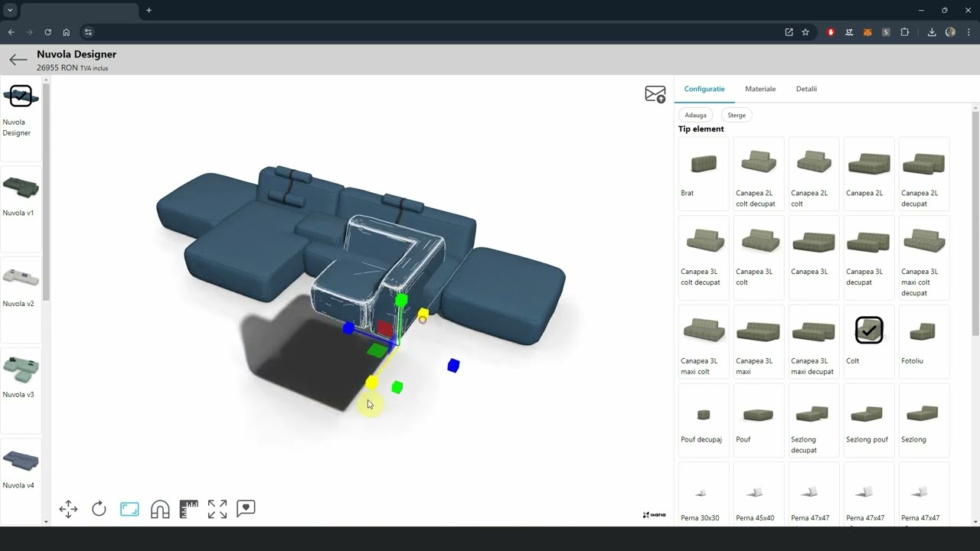Viewport: 980px width, 551px height.
Task: Open the browser downloads icon
Action: 932,32
